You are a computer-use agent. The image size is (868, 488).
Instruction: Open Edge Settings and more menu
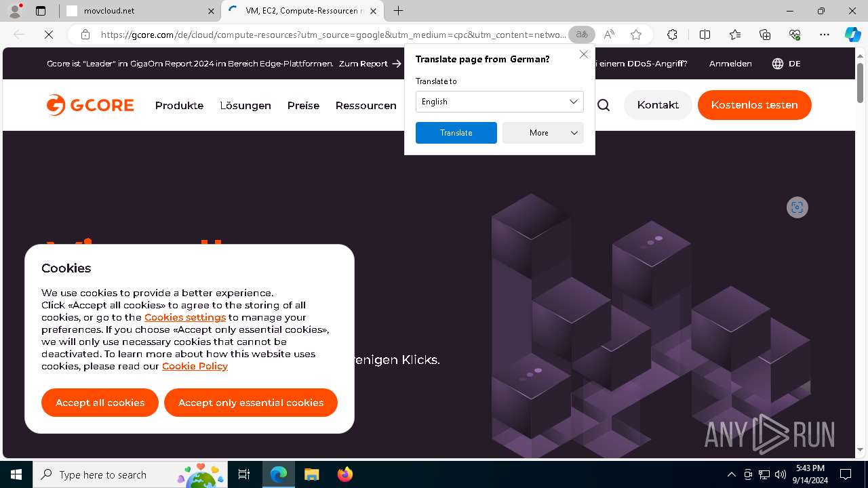[x=825, y=35]
